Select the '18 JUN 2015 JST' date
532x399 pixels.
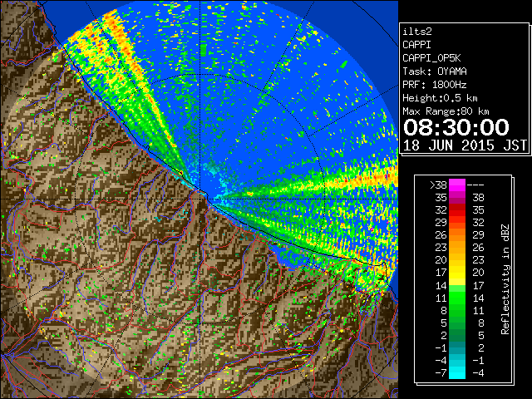pyautogui.click(x=465, y=145)
